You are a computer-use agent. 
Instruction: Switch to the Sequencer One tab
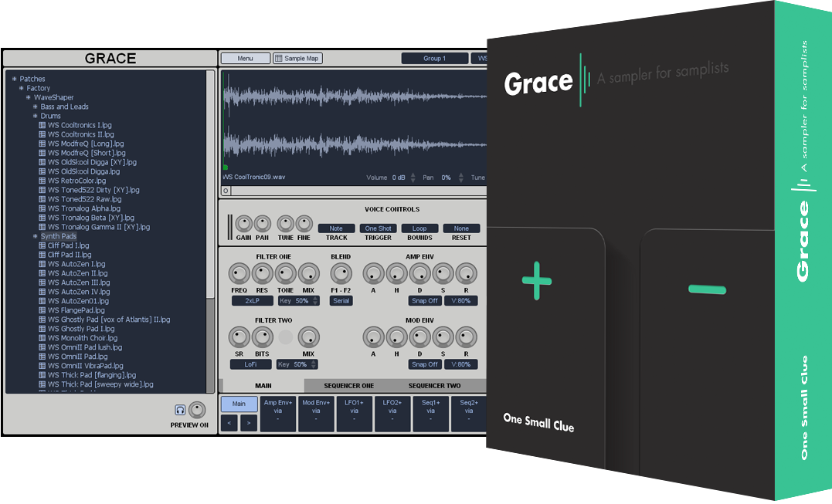coord(347,386)
